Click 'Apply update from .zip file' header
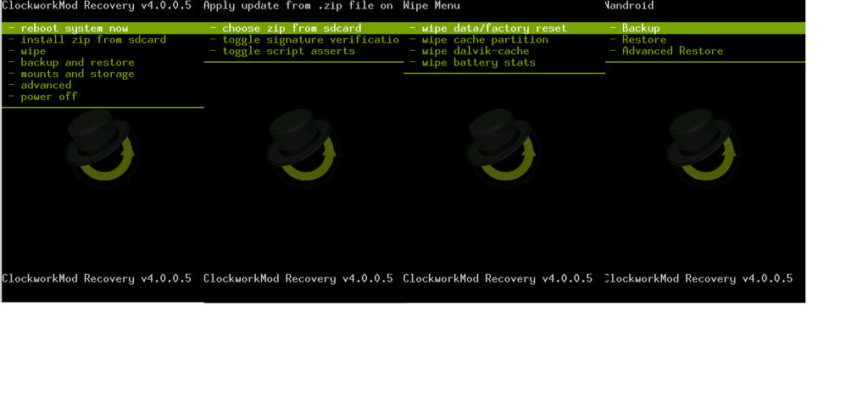Image resolution: width=868 pixels, height=413 pixels. (x=298, y=6)
